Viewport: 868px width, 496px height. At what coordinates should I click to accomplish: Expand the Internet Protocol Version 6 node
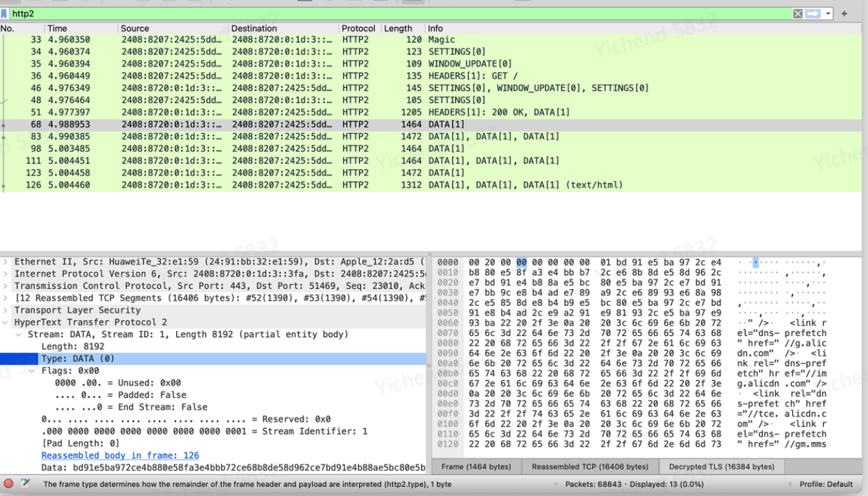[x=6, y=274]
